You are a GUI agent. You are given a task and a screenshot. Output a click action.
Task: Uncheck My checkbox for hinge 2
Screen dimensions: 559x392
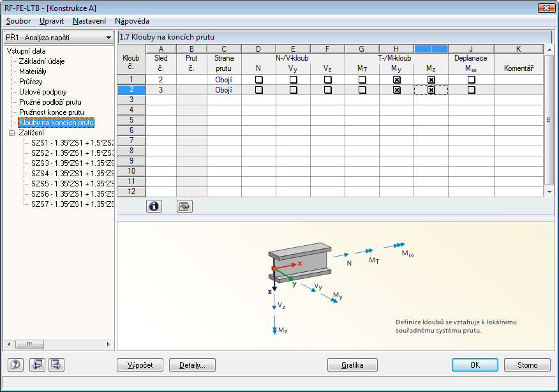pos(396,90)
